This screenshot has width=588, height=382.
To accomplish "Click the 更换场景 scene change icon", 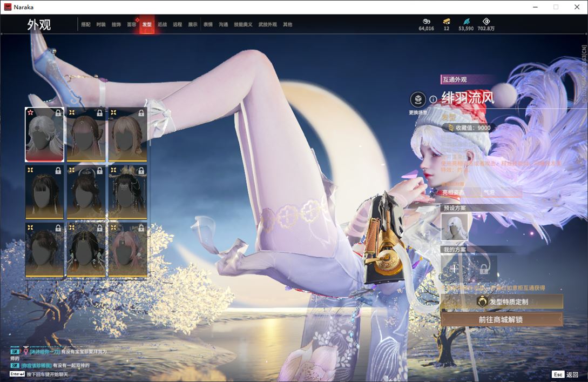I will point(418,100).
